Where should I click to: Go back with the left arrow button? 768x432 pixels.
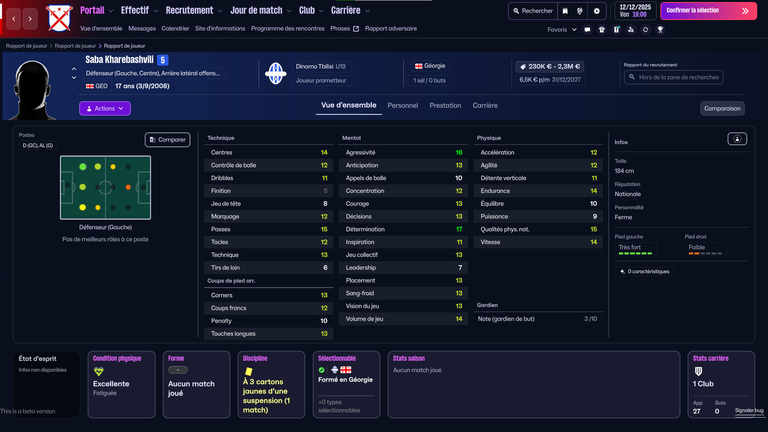(x=14, y=19)
